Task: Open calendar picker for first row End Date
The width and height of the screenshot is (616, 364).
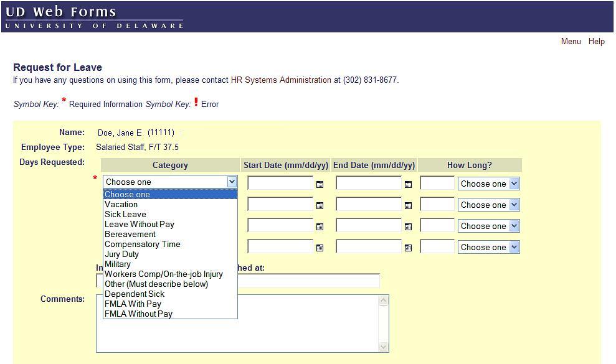Action: click(408, 184)
